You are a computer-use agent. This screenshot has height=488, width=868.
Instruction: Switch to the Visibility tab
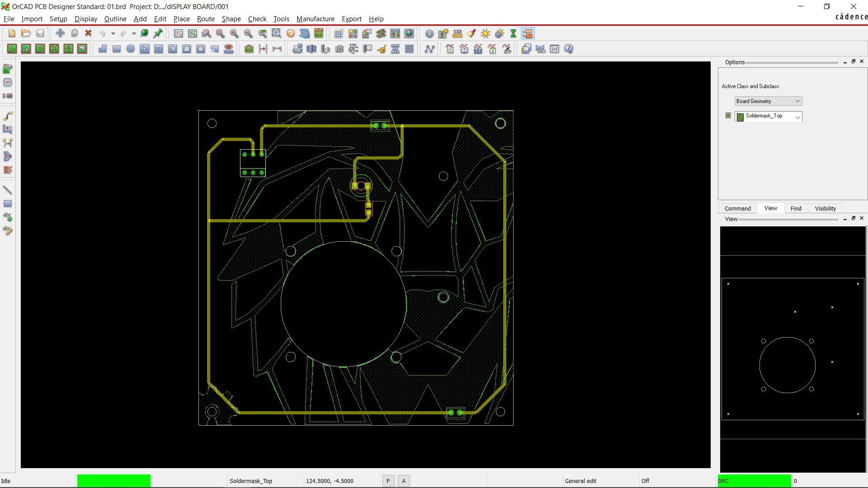[826, 209]
